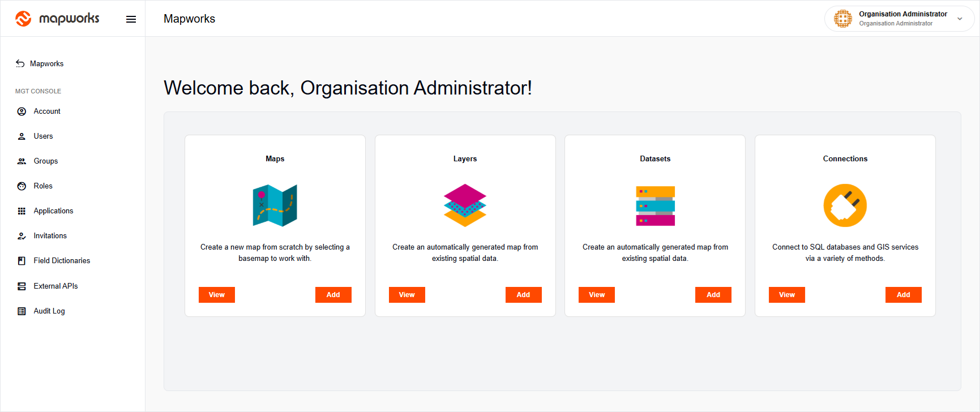
Task: View existing Connections
Action: coord(787,295)
